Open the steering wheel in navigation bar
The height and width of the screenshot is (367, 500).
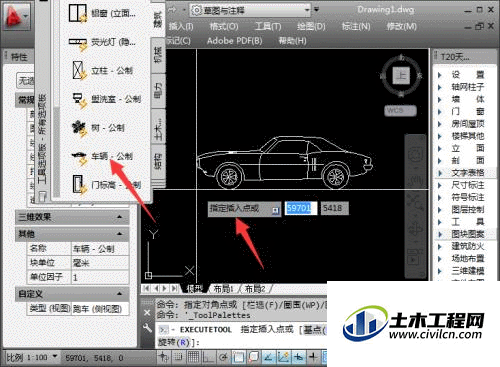(415, 154)
